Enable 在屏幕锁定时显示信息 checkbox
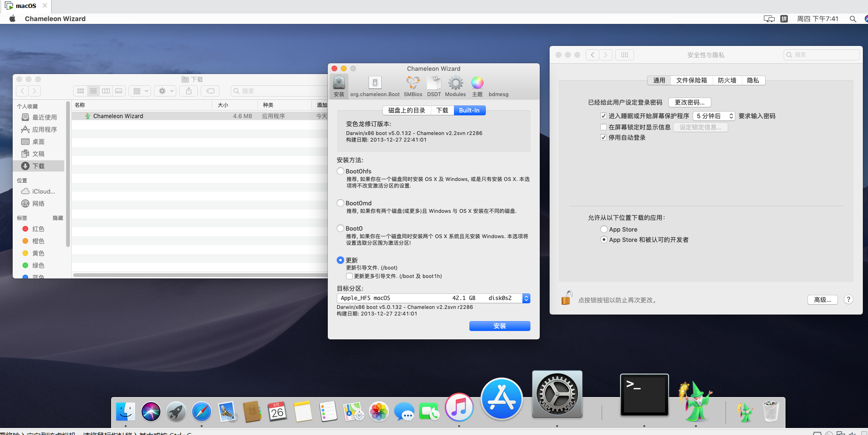The image size is (868, 435). click(x=604, y=127)
